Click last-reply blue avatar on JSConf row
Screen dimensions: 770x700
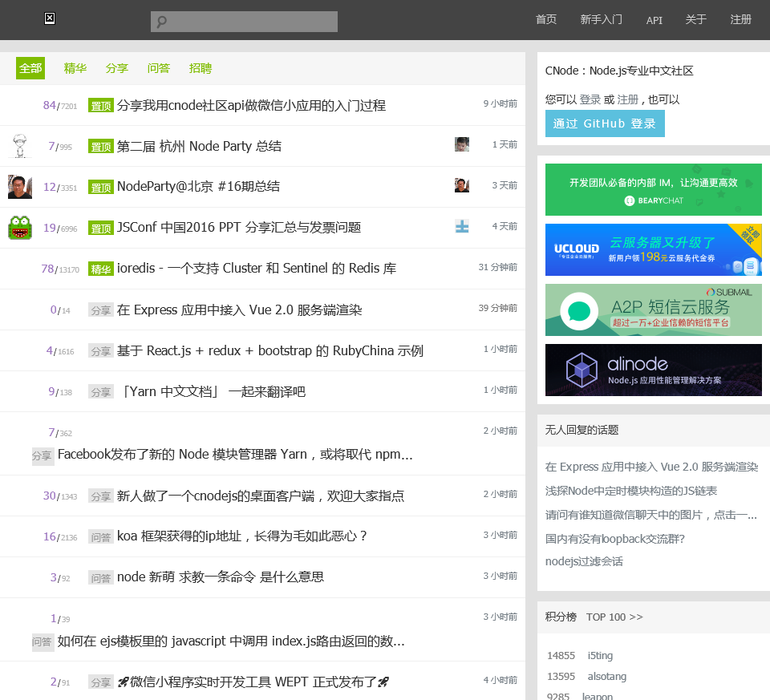(x=462, y=226)
